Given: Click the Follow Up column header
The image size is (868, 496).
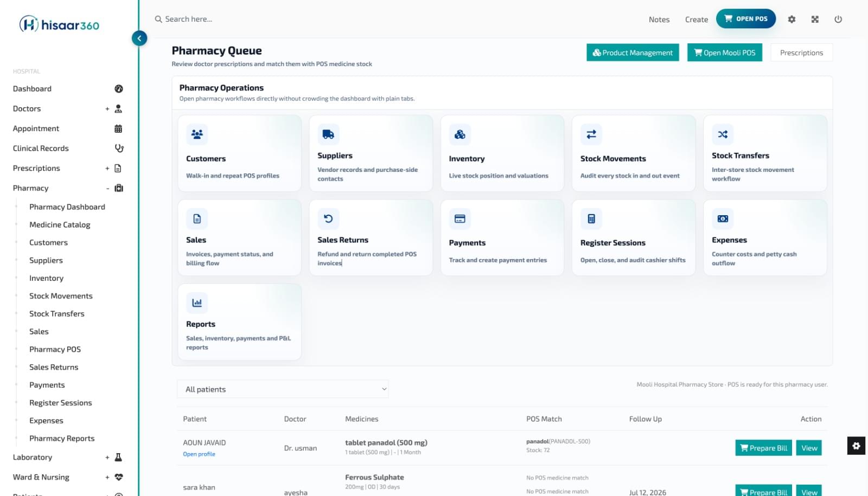Looking at the screenshot, I should pos(646,419).
